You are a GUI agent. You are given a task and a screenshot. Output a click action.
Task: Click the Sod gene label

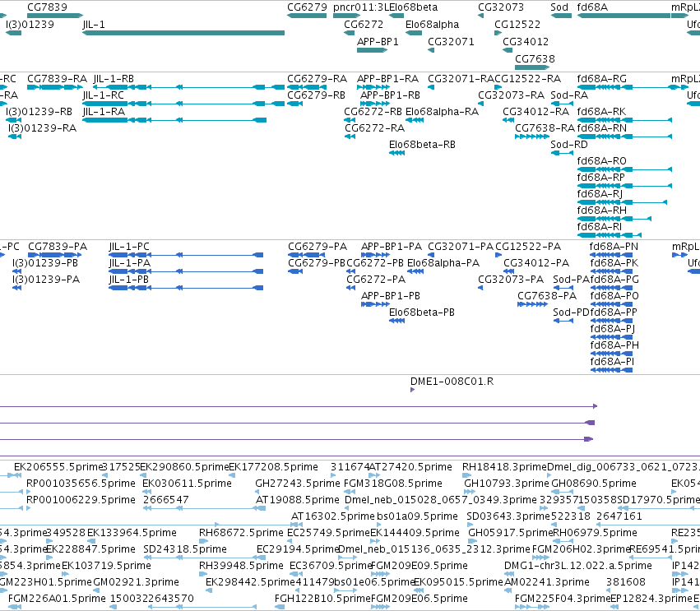click(559, 7)
